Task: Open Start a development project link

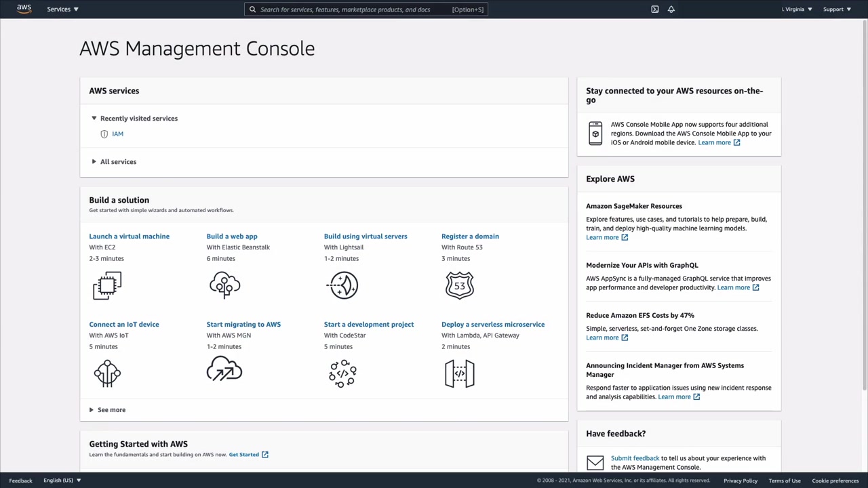Action: click(x=369, y=325)
